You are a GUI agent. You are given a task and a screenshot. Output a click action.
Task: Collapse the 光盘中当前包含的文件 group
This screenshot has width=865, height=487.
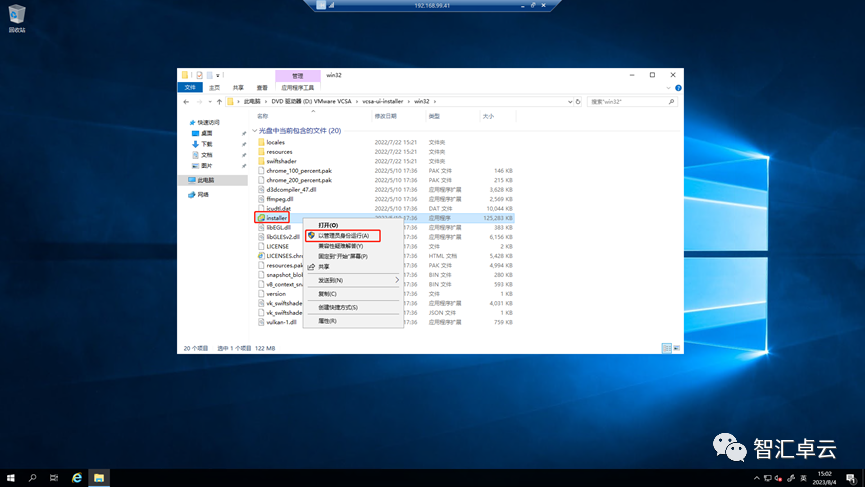click(x=254, y=131)
